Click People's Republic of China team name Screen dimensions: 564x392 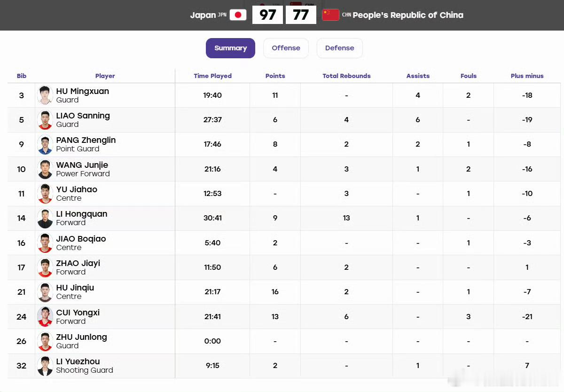(x=408, y=15)
